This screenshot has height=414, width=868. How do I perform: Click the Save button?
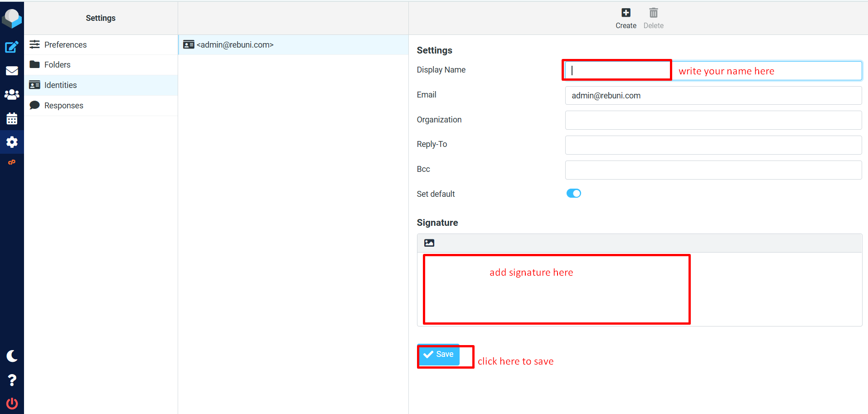click(x=439, y=355)
